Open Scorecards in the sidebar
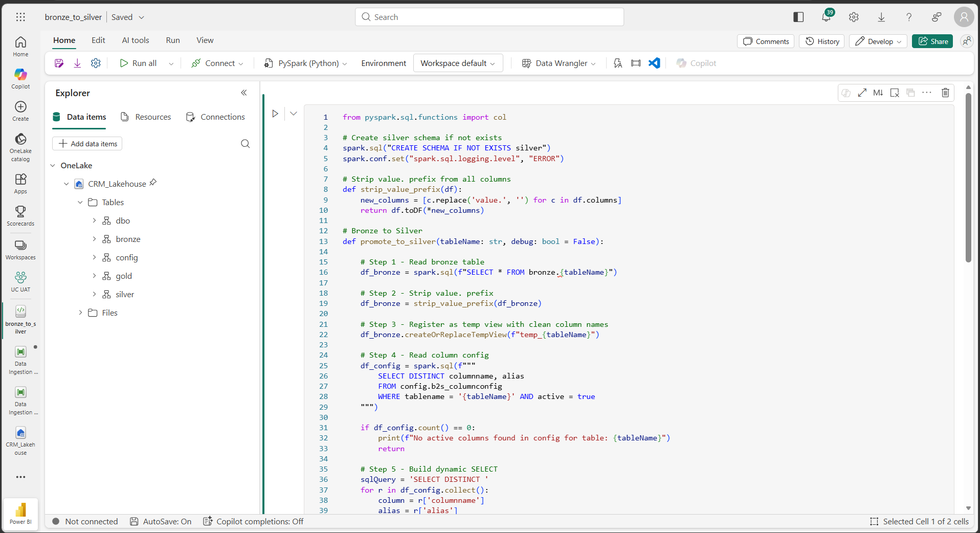 click(x=20, y=216)
